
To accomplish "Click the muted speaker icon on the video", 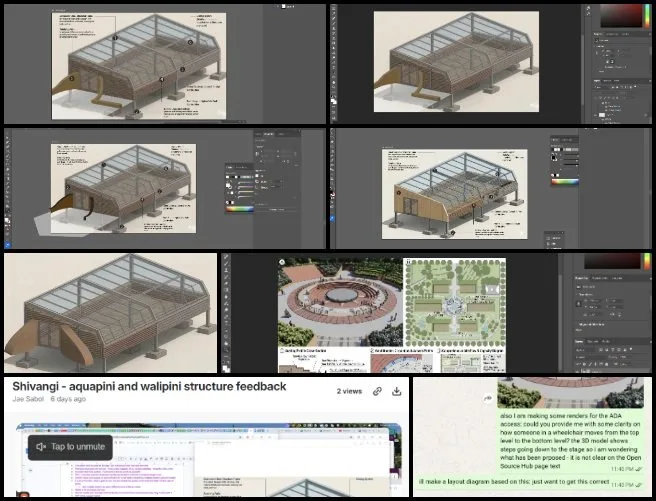I will point(41,447).
